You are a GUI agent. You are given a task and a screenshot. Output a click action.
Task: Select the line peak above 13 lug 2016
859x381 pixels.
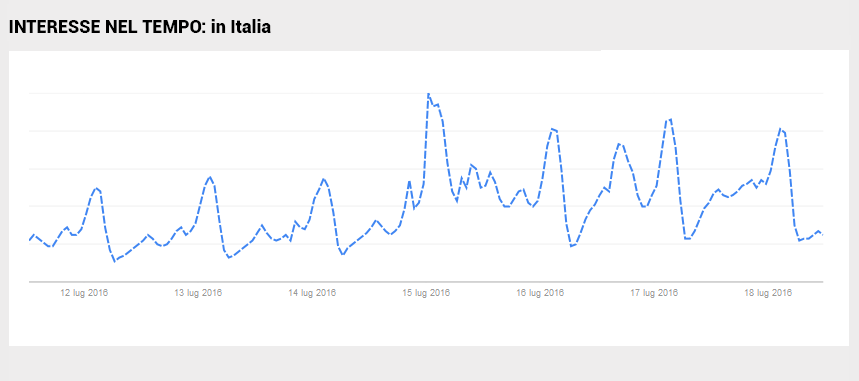coord(210,177)
